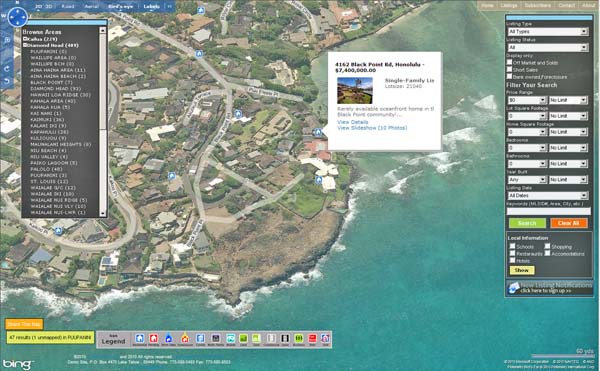Click the house marker at the top map edge
The image size is (600, 371).
click(201, 10)
